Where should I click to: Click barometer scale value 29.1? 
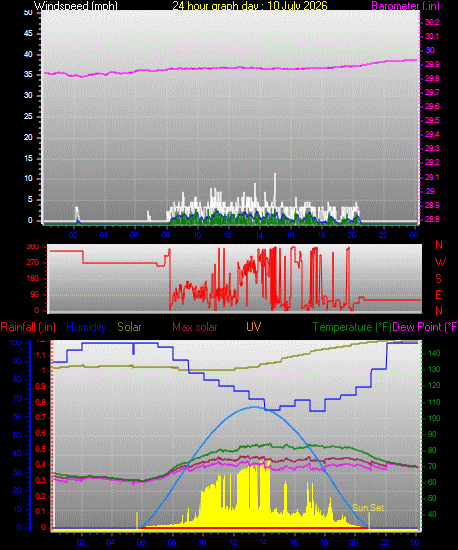(432, 177)
